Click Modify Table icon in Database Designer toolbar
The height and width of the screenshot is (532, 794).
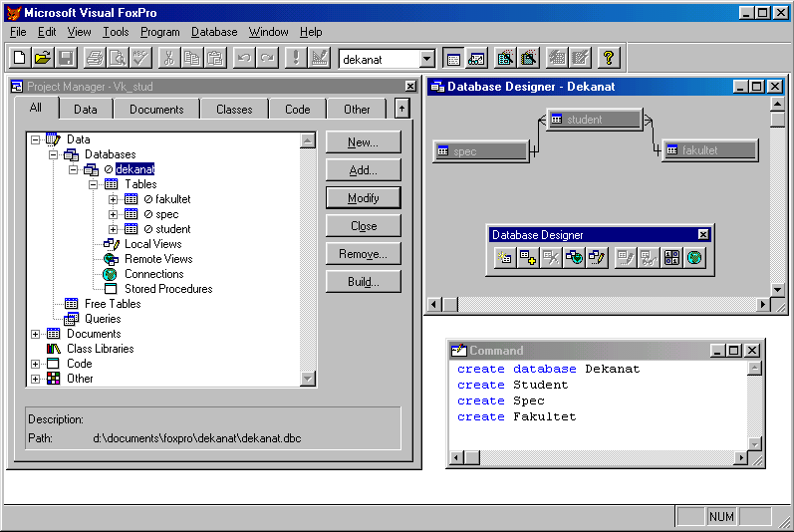pyautogui.click(x=626, y=258)
